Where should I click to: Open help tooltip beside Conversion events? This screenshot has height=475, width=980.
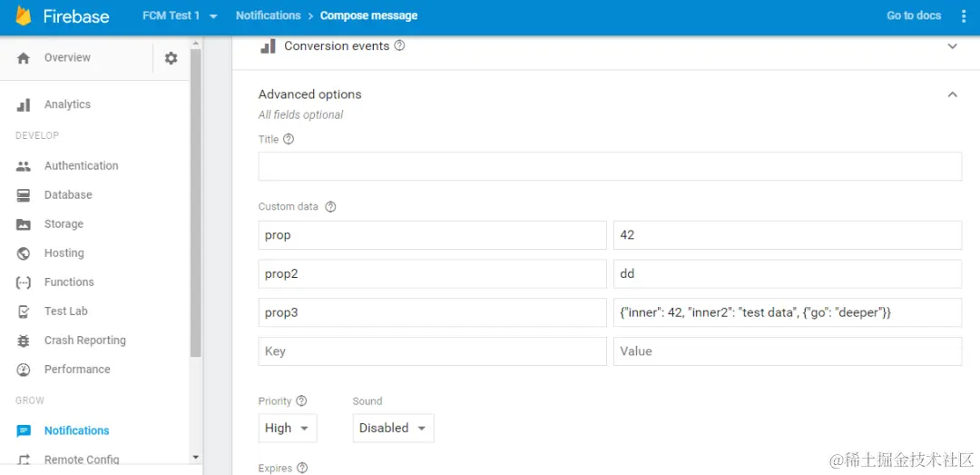pyautogui.click(x=400, y=45)
